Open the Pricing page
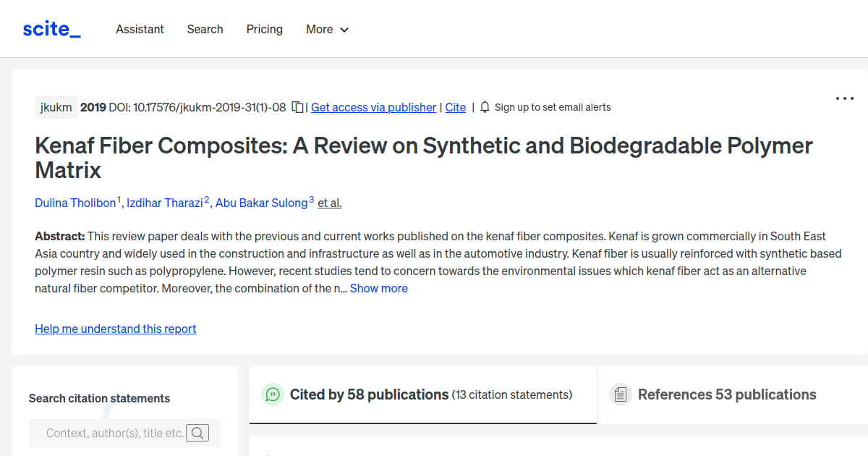Image resolution: width=868 pixels, height=456 pixels. (x=265, y=29)
